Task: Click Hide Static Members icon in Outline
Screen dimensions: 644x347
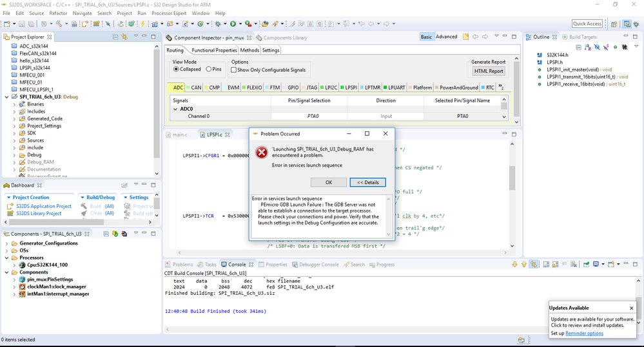Action: [x=606, y=48]
